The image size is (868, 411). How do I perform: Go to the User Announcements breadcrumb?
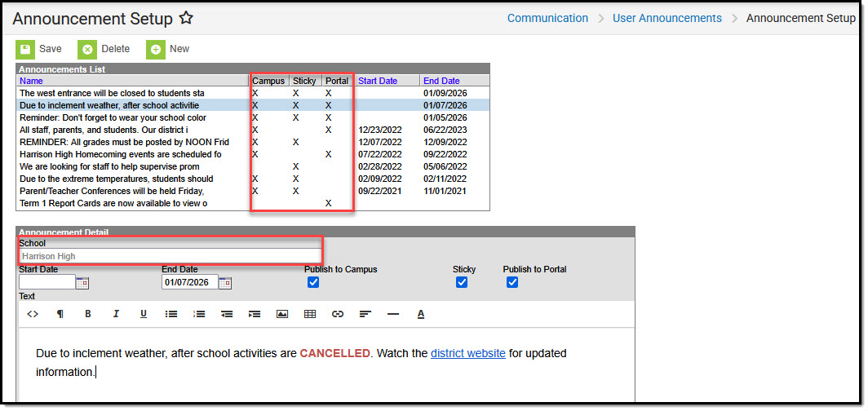point(667,18)
